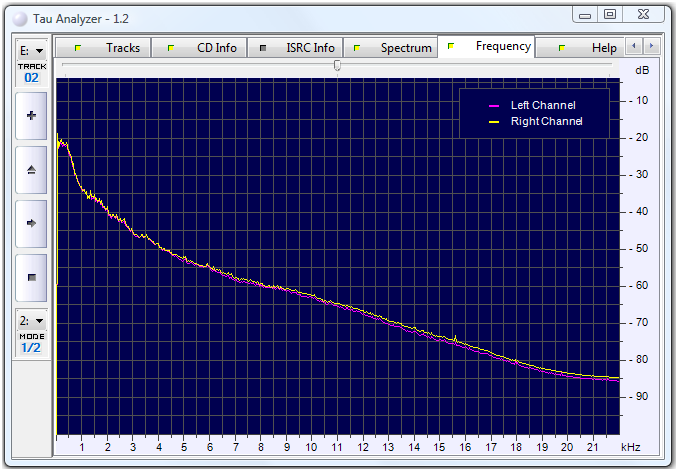This screenshot has height=471, width=678.
Task: Go to the Spectrum tab
Action: (x=393, y=48)
